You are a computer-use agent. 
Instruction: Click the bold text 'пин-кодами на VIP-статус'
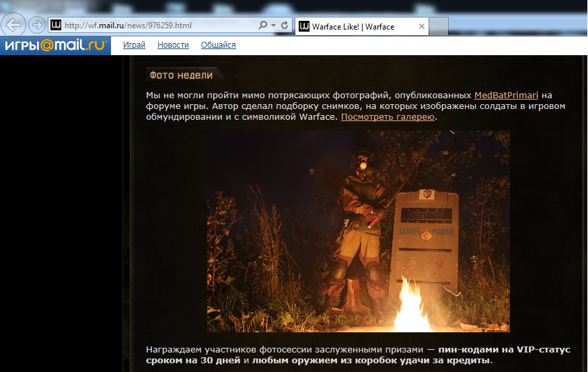505,350
